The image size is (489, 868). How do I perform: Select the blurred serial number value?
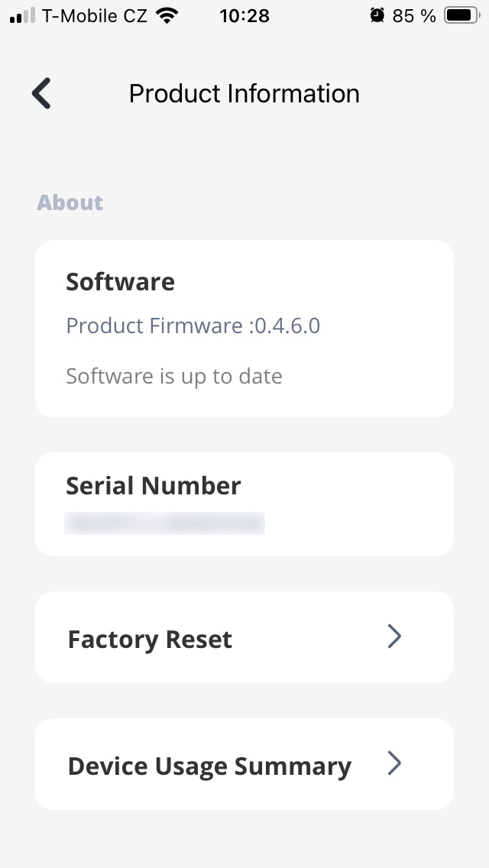(165, 523)
